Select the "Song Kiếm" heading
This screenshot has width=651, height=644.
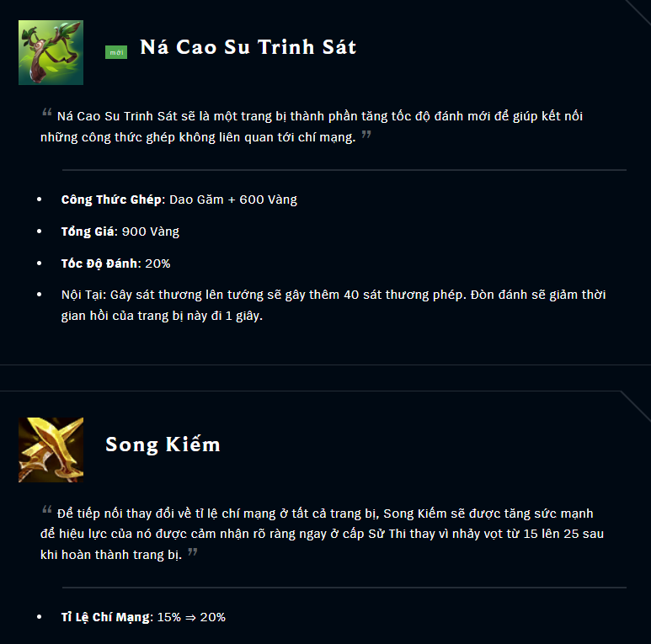(163, 444)
